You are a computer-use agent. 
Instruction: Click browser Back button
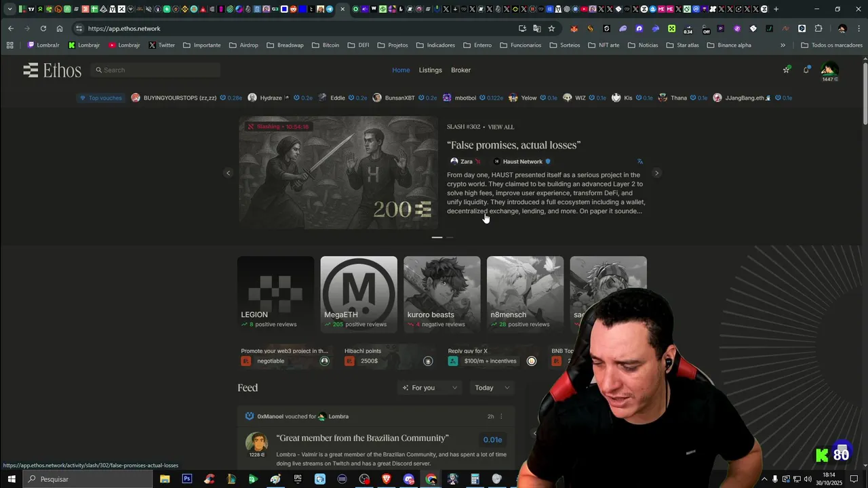[x=10, y=28]
